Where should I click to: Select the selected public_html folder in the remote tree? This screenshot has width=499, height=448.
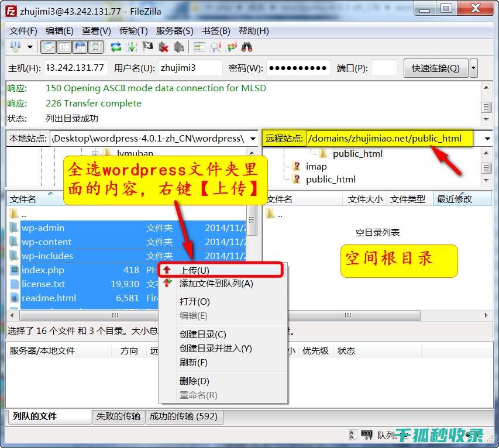tap(357, 154)
